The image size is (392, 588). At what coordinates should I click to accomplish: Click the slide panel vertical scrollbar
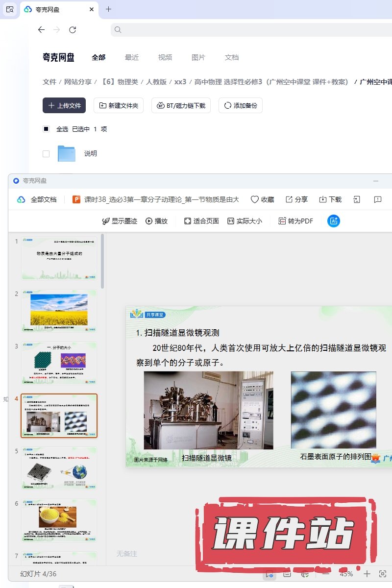point(102,262)
